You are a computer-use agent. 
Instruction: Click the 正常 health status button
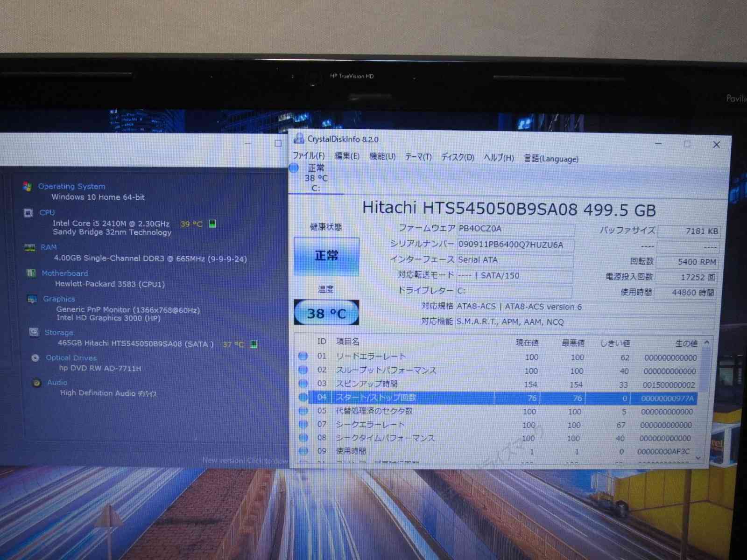coord(326,256)
